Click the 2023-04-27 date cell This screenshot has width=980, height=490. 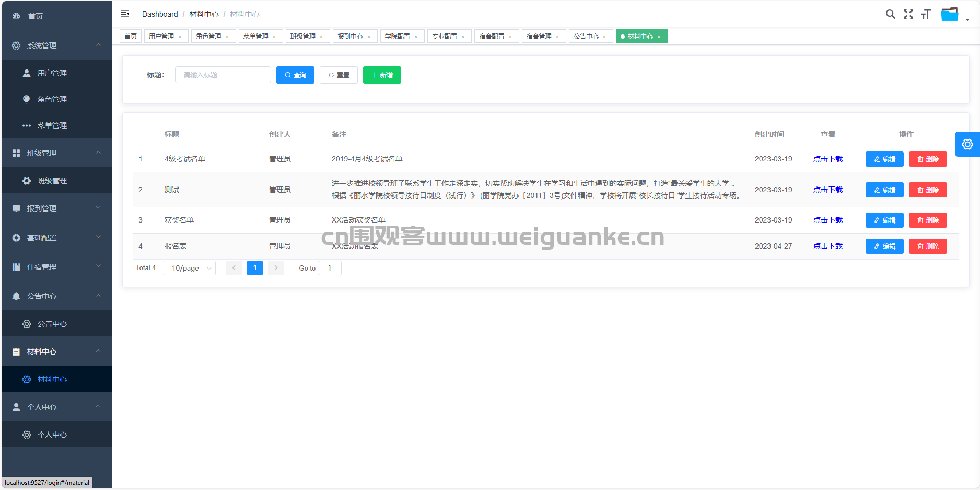[773, 246]
